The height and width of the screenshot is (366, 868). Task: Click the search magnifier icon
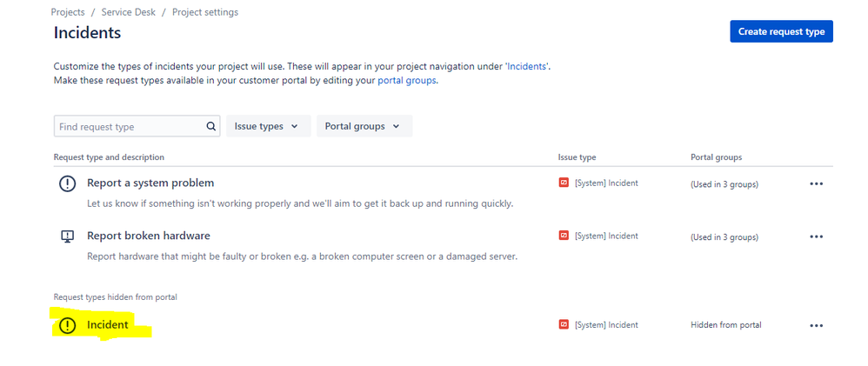(x=210, y=126)
